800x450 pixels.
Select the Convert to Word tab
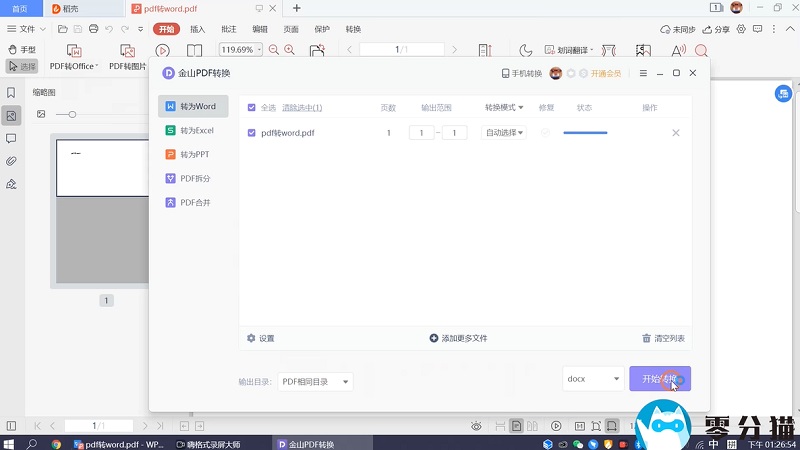pyautogui.click(x=193, y=106)
